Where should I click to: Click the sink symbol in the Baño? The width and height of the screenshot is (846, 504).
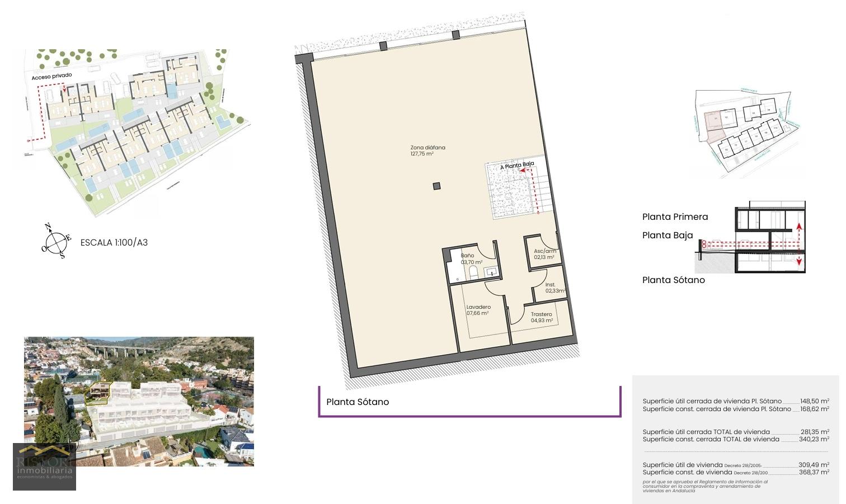[x=491, y=272]
